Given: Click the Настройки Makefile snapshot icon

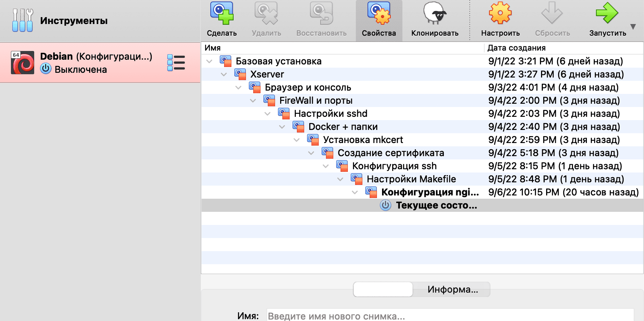Looking at the screenshot, I should click(x=357, y=179).
